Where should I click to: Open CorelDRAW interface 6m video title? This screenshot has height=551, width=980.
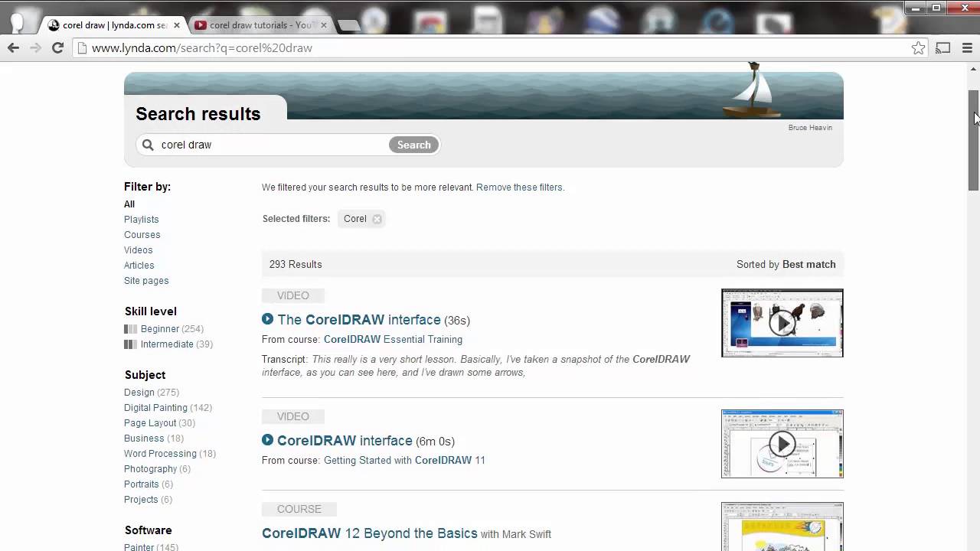tap(345, 441)
